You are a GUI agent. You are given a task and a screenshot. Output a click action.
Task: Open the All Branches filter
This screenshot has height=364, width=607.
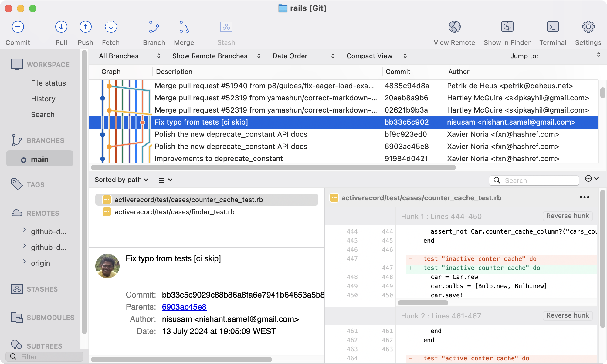(x=129, y=56)
